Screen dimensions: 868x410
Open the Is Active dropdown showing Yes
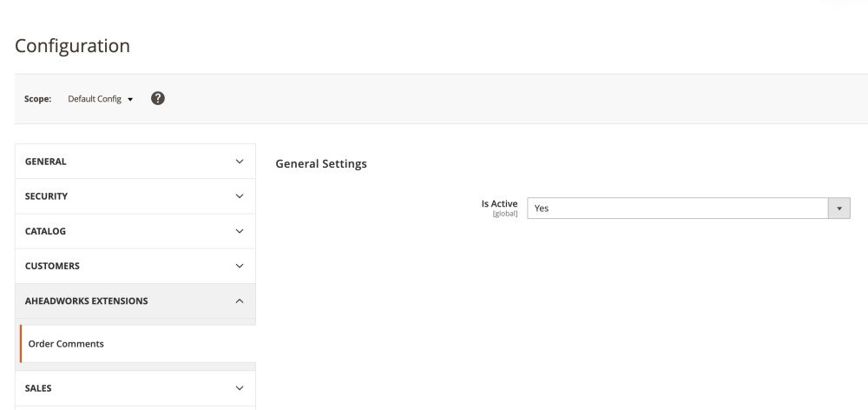[x=688, y=208]
